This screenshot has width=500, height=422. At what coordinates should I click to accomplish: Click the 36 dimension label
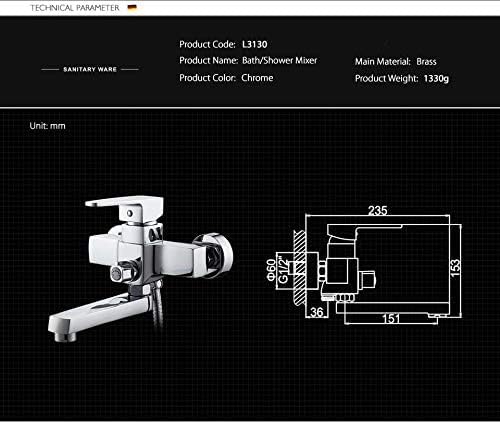pos(316,312)
